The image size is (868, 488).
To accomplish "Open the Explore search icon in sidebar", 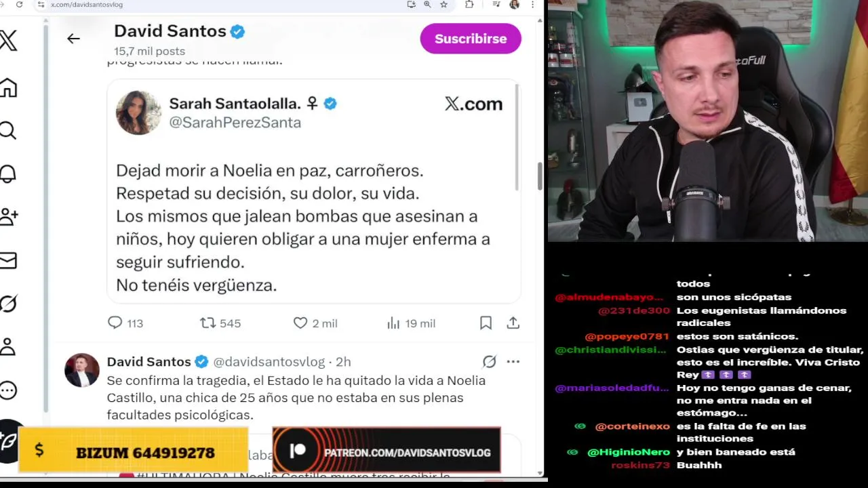I will [x=7, y=131].
